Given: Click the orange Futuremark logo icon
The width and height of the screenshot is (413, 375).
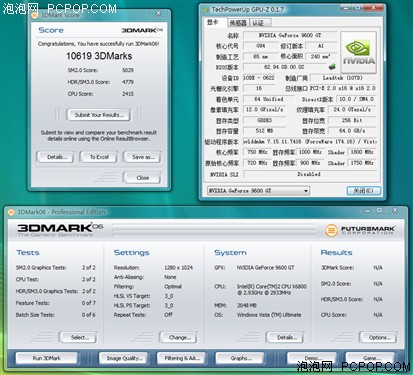Looking at the screenshot, I should [x=331, y=230].
